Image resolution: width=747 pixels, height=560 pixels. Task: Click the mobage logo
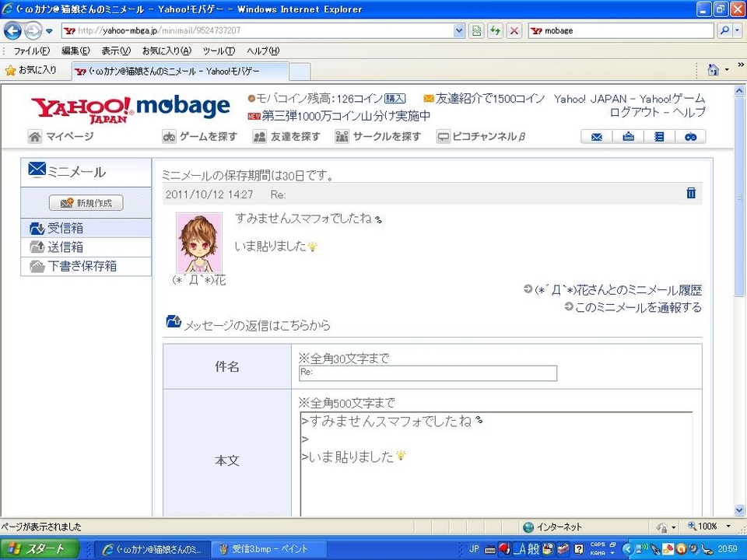click(x=183, y=107)
